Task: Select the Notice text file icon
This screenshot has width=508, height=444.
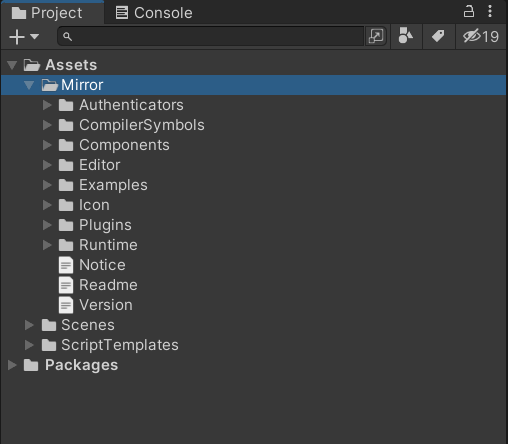Action: (x=66, y=265)
